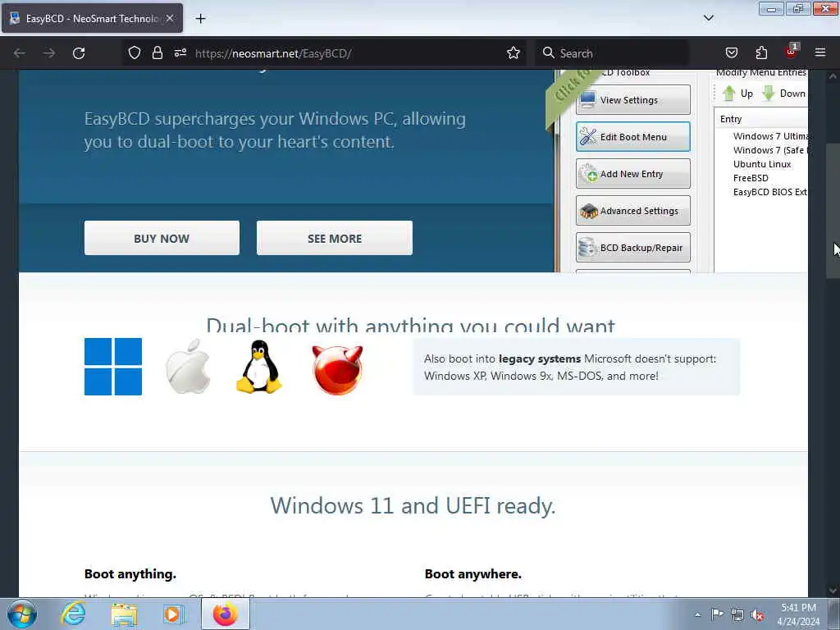
Task: Show hidden tray icons arrow
Action: [697, 614]
